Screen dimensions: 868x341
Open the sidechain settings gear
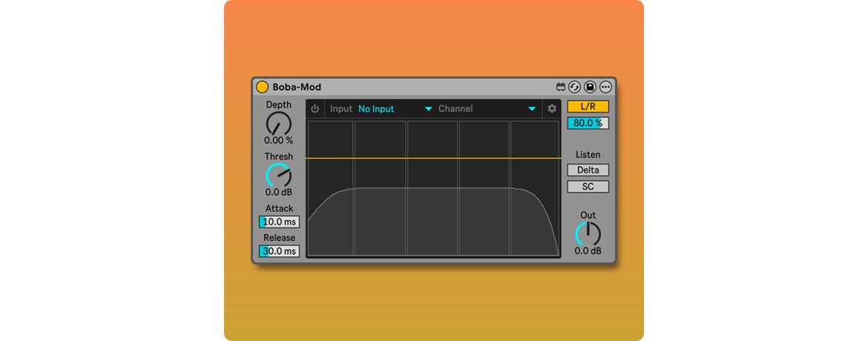tap(552, 109)
